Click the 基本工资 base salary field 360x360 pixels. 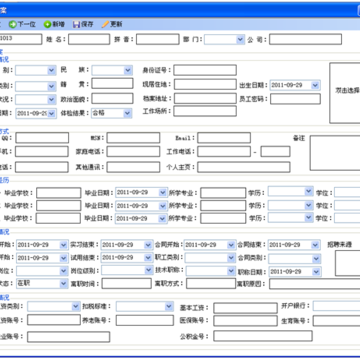245,308
